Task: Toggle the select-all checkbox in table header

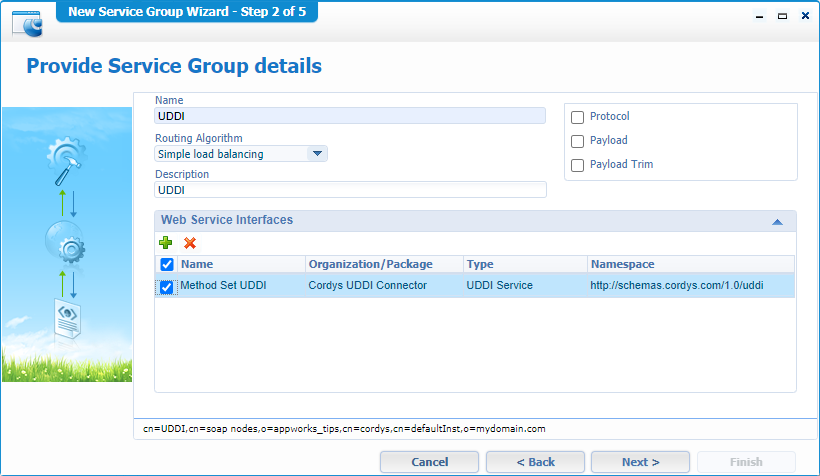Action: [167, 264]
